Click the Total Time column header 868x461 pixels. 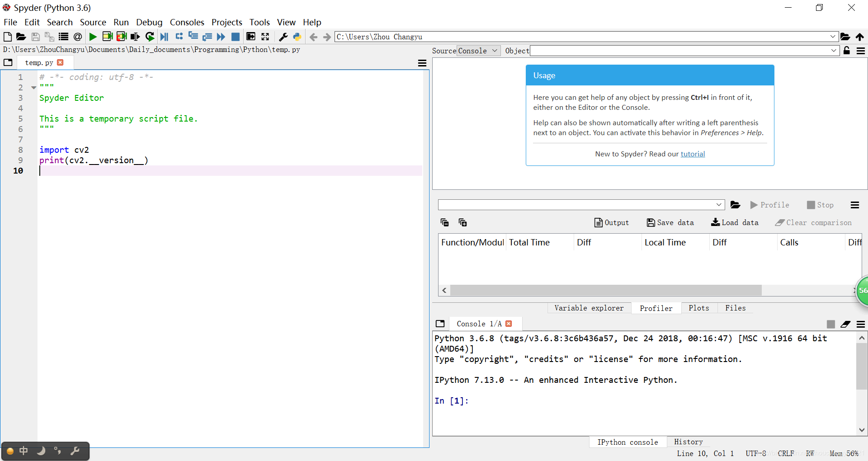(540, 242)
